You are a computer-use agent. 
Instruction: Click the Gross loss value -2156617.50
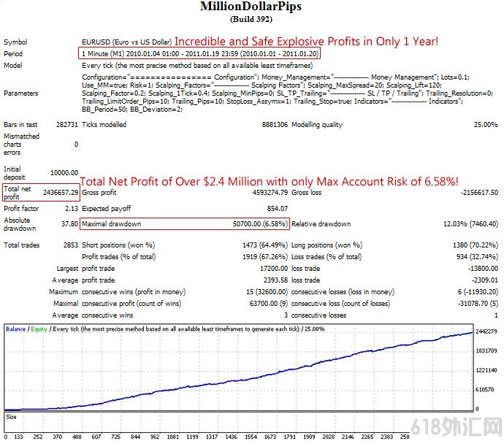coord(479,193)
